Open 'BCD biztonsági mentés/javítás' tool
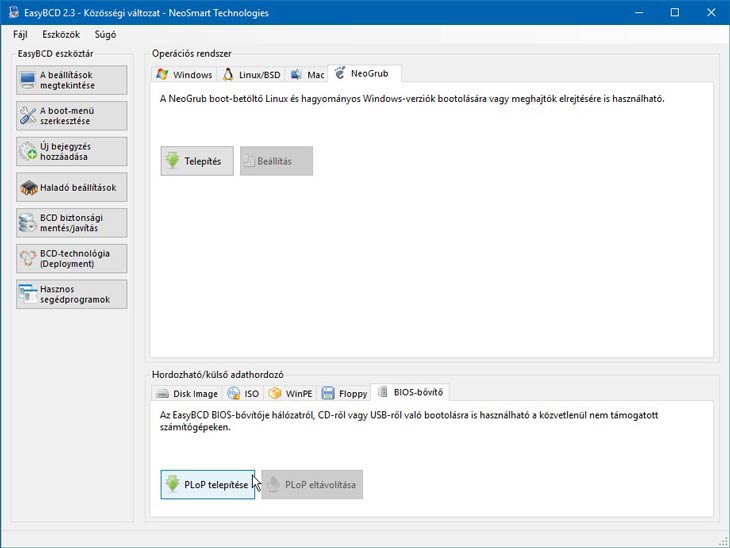 tap(72, 222)
